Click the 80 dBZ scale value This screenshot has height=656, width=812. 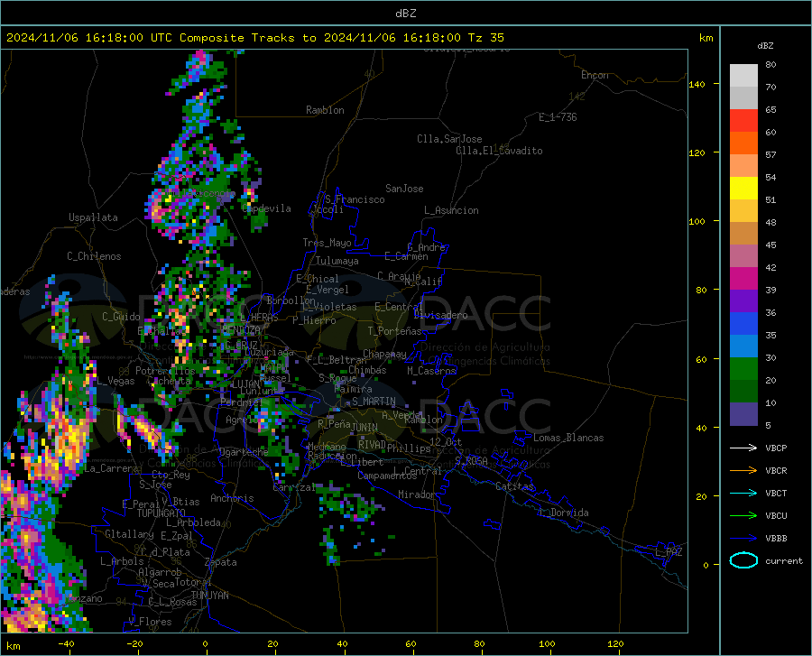pyautogui.click(x=770, y=65)
